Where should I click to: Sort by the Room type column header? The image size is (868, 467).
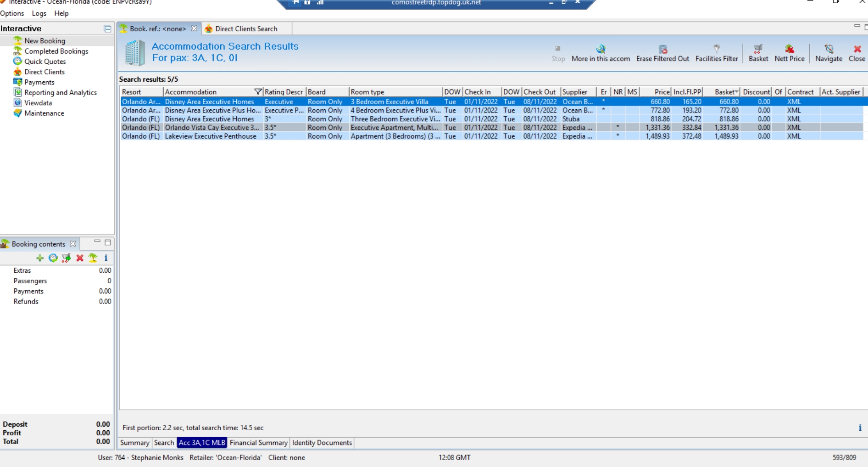point(395,92)
